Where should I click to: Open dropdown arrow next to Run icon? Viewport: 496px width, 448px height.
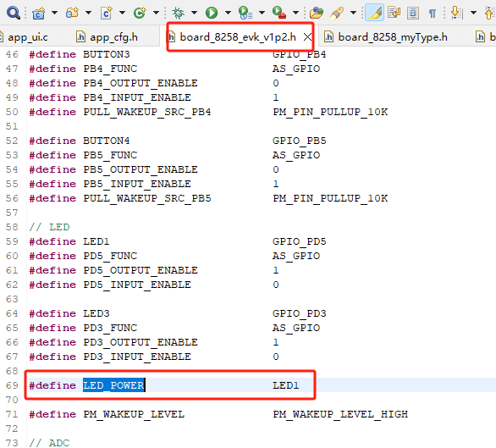[228, 13]
